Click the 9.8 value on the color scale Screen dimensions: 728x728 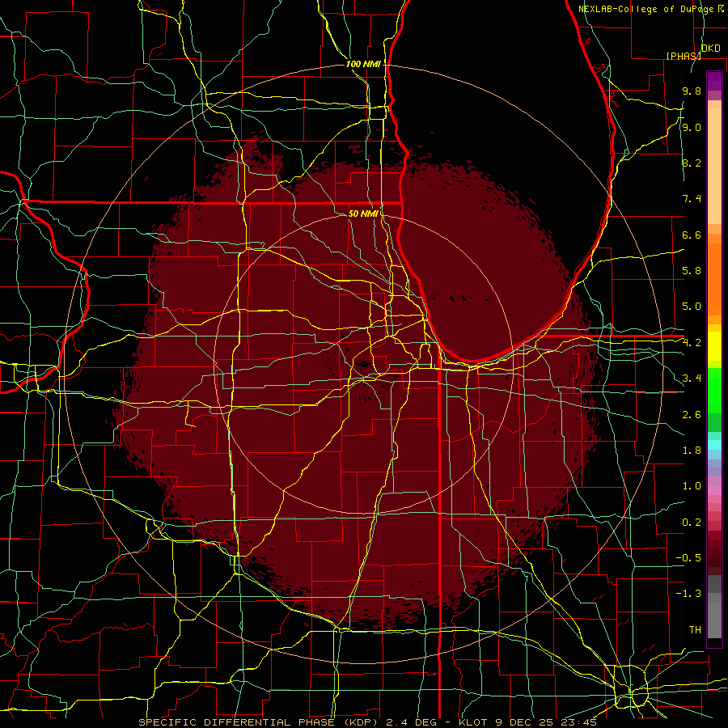[692, 91]
